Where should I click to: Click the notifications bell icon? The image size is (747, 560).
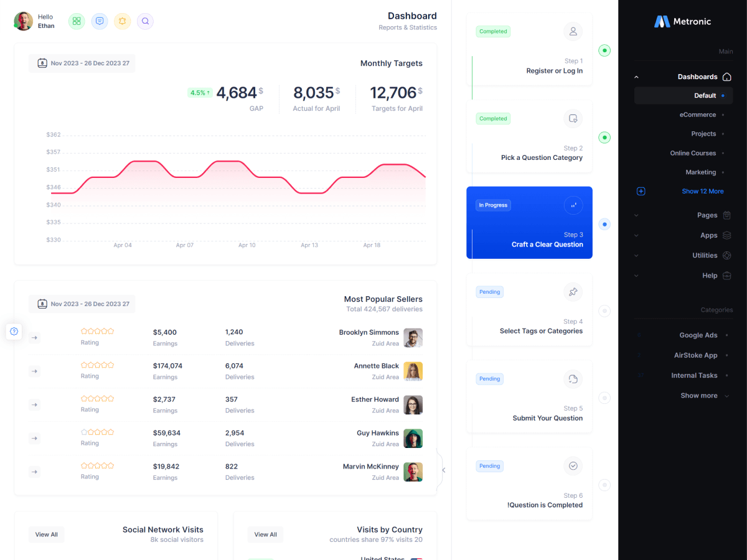pyautogui.click(x=123, y=21)
